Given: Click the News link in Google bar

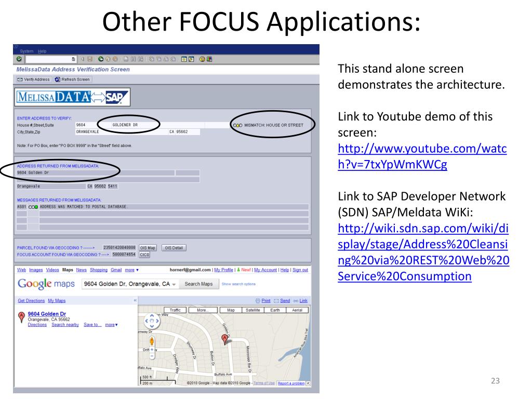Looking at the screenshot, I should pyautogui.click(x=82, y=270).
